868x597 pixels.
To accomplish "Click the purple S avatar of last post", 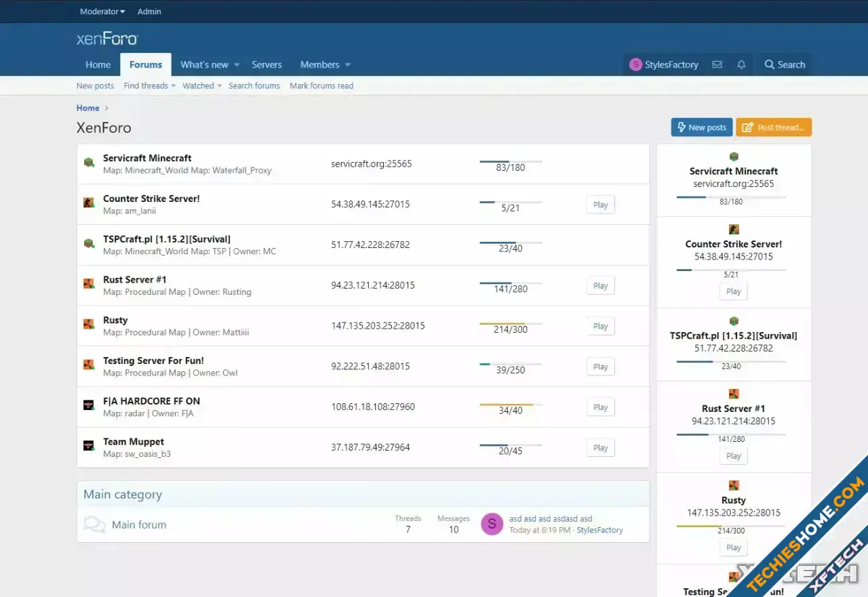I will click(x=492, y=524).
